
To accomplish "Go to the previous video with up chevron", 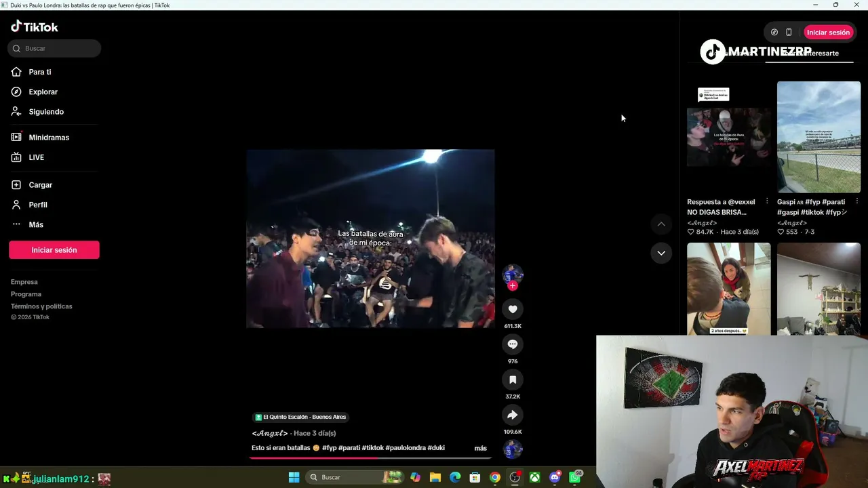I will (x=661, y=224).
